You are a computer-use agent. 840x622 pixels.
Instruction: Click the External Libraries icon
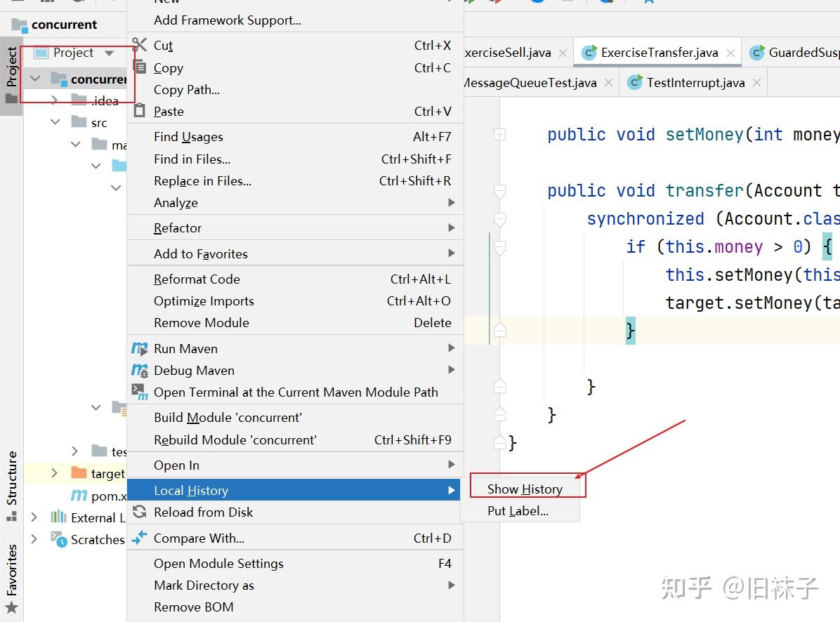[x=58, y=517]
